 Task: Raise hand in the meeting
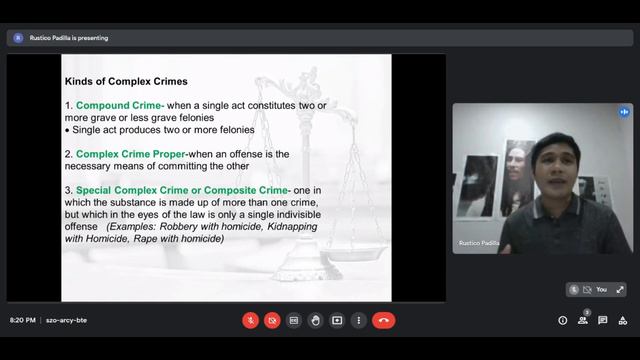tap(316, 320)
